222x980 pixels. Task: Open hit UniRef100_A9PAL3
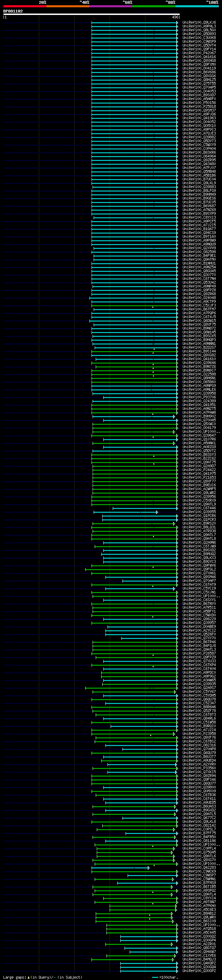[199, 26]
